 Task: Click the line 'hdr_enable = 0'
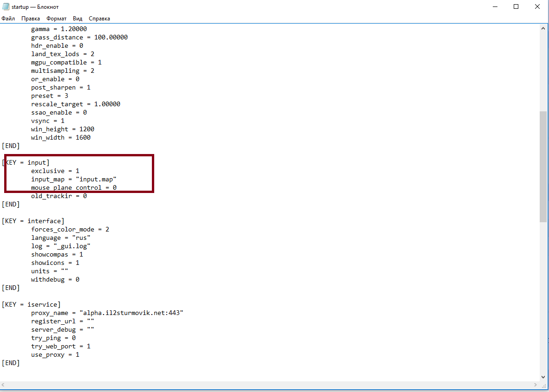57,46
